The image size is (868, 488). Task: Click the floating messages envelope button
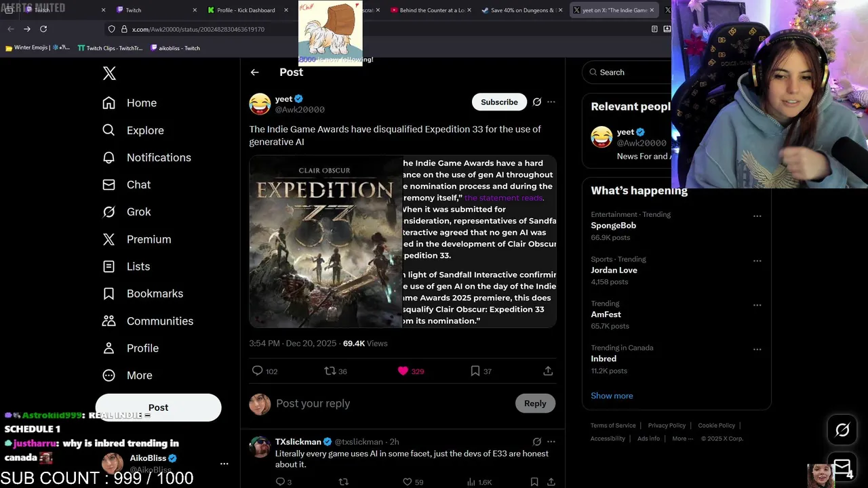point(842,467)
